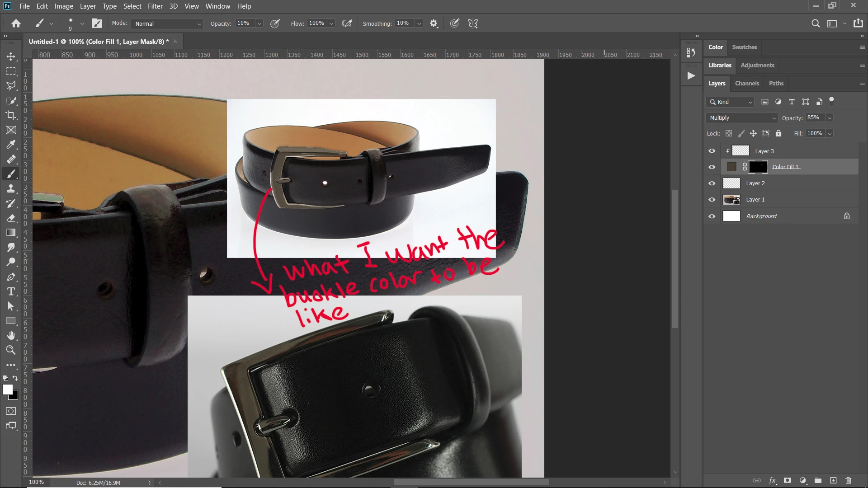Screen dimensions: 868x488
Task: Select the Hand tool
Action: tap(11, 335)
